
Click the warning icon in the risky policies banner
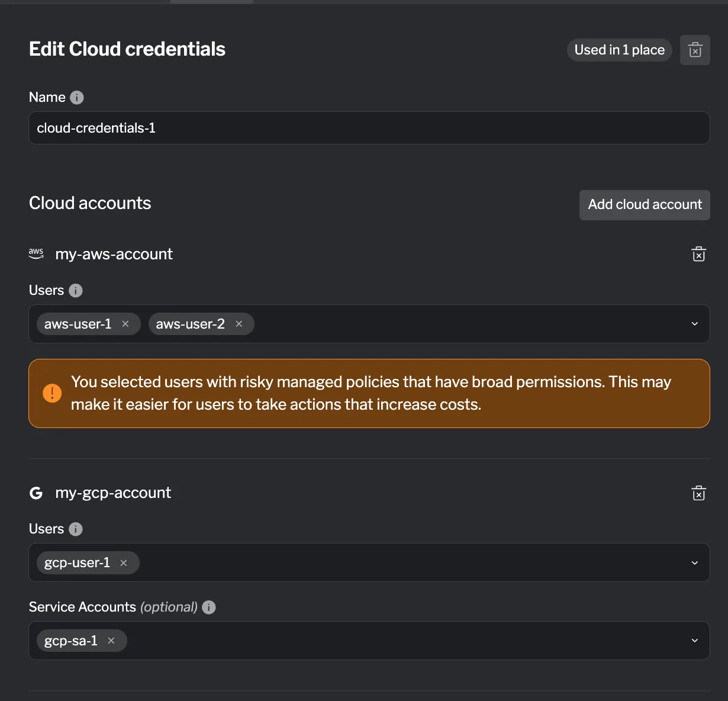click(x=52, y=393)
